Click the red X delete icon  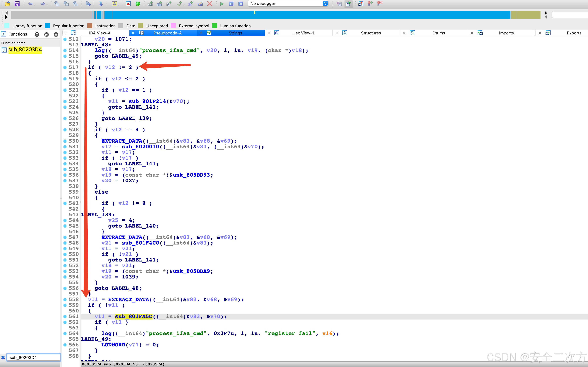click(x=210, y=4)
